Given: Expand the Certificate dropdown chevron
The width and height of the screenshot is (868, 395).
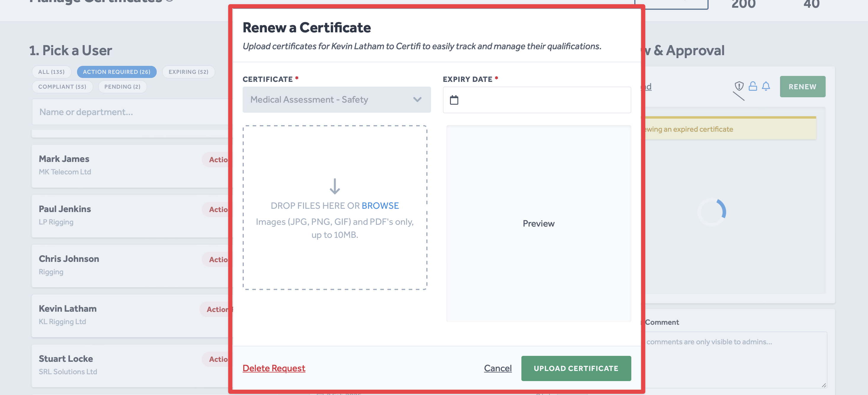Looking at the screenshot, I should 417,100.
